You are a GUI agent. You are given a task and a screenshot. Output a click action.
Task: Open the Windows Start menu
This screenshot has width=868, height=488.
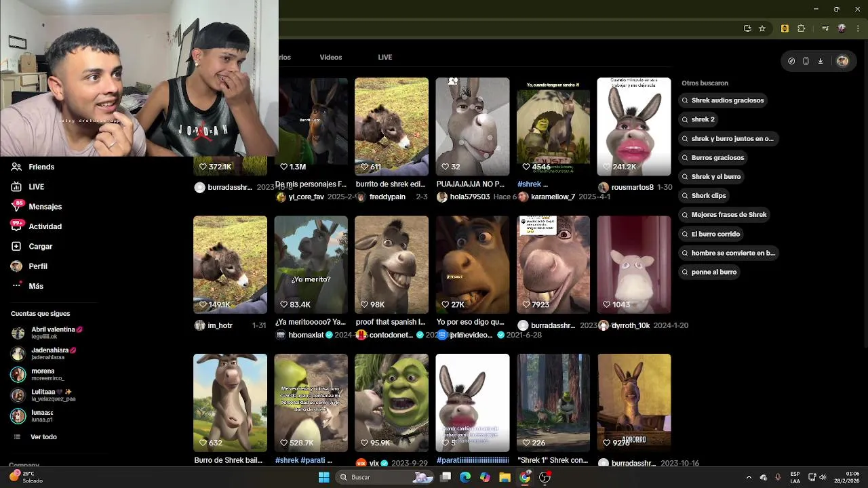[x=323, y=477]
